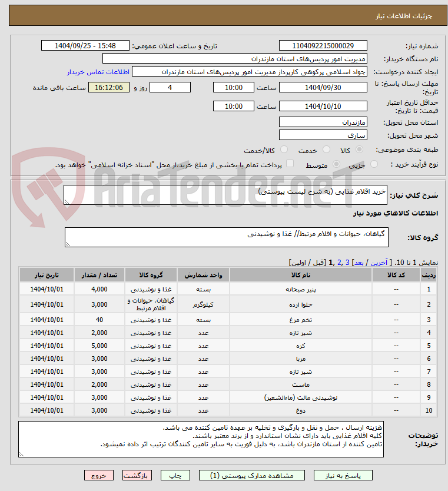The width and height of the screenshot is (448, 491).
Task: Select the نوشیدنی مالت (ماءالشعیر) item cell
Action: coord(301,397)
